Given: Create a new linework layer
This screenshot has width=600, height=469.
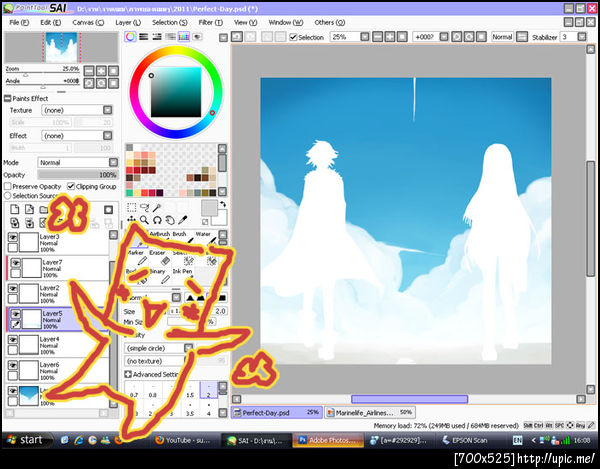Looking at the screenshot, I should [29, 209].
